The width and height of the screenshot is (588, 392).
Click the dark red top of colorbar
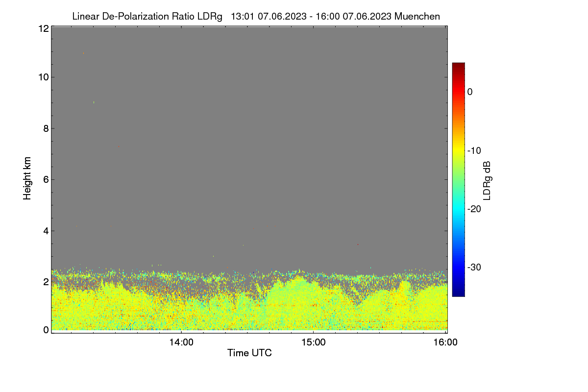pyautogui.click(x=458, y=67)
